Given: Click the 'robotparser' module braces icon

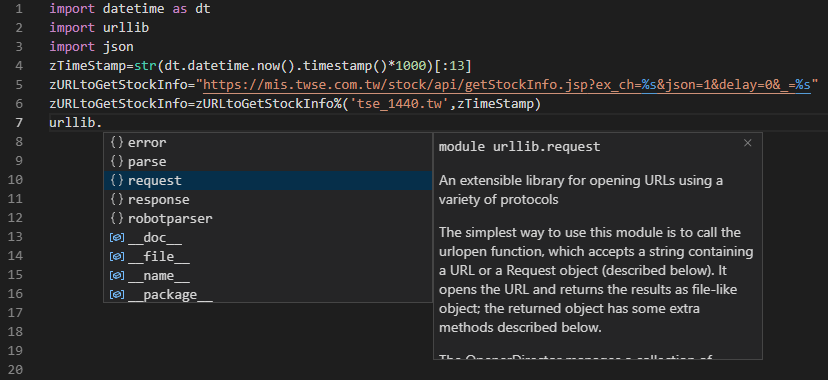Looking at the screenshot, I should (117, 218).
